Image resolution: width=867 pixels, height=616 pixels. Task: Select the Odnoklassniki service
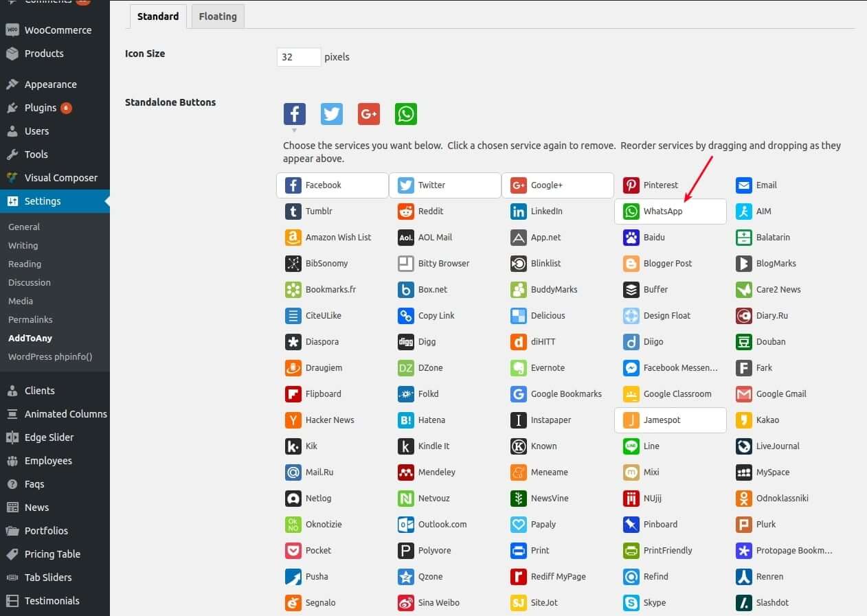click(x=782, y=499)
